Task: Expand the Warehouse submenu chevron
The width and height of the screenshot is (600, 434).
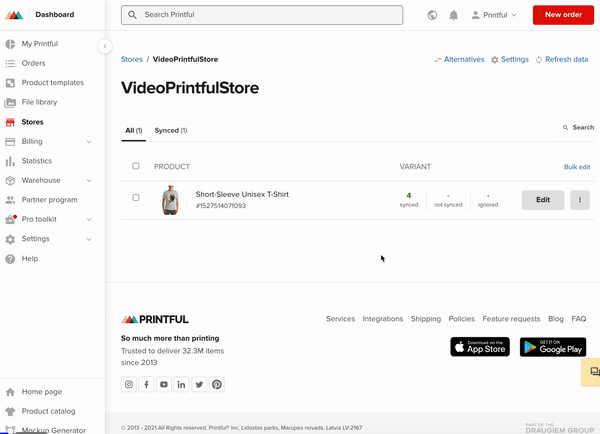Action: click(x=89, y=181)
